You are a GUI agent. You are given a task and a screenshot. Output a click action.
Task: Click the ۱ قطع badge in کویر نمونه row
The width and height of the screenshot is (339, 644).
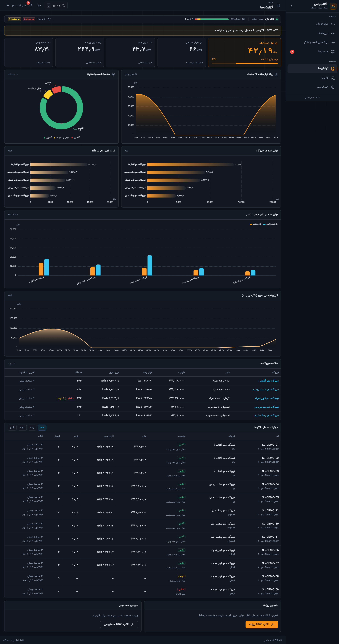71,398
